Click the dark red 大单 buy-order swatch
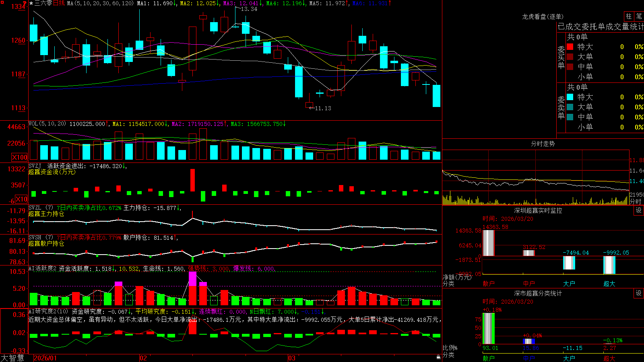Viewport: 644px width, 362px height. (x=570, y=57)
